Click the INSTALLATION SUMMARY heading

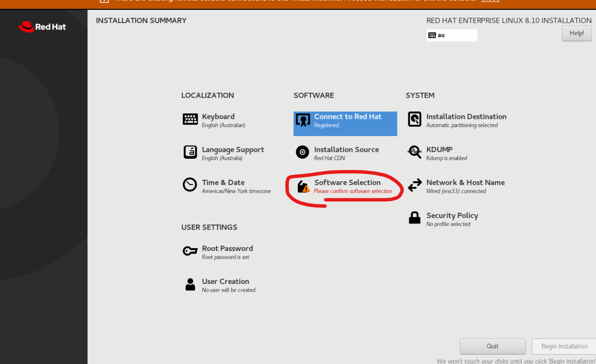click(x=141, y=21)
